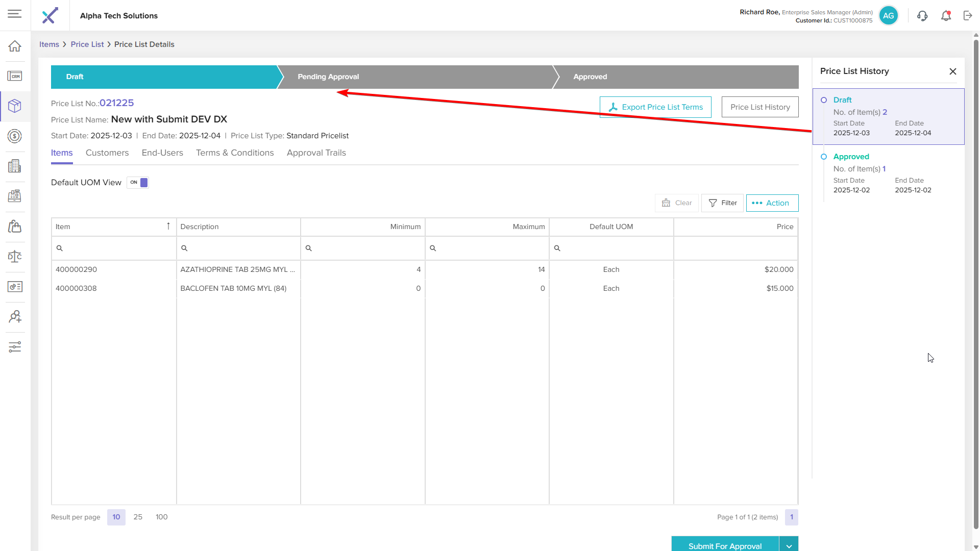The height and width of the screenshot is (551, 980).
Task: Open the balance scale sidebar icon
Action: [15, 256]
